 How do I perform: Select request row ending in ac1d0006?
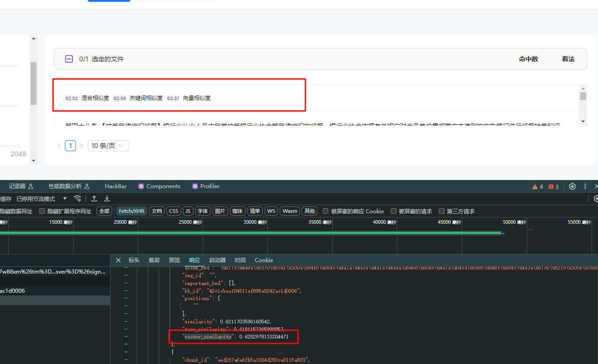[55, 290]
